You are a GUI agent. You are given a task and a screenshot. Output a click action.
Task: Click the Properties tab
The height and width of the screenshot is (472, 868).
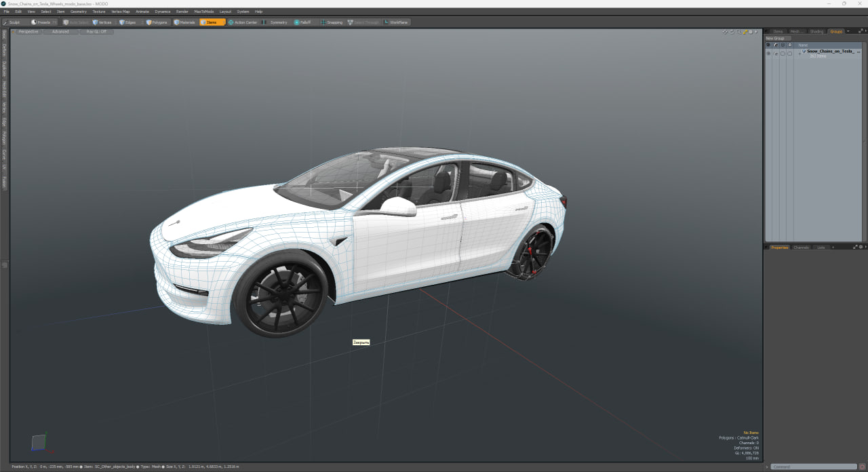(779, 248)
